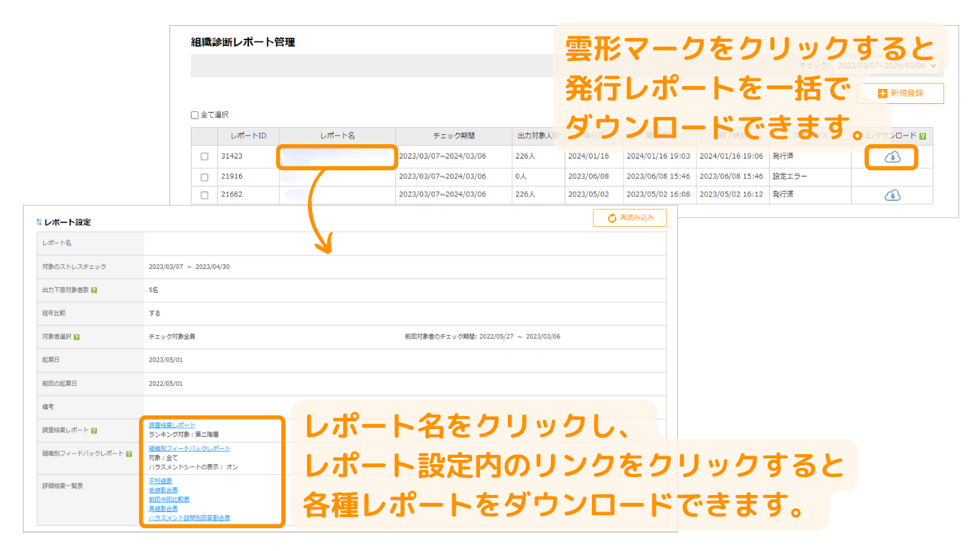
Task: Open the 組織別フィードバックレポート link
Action: pos(189,448)
